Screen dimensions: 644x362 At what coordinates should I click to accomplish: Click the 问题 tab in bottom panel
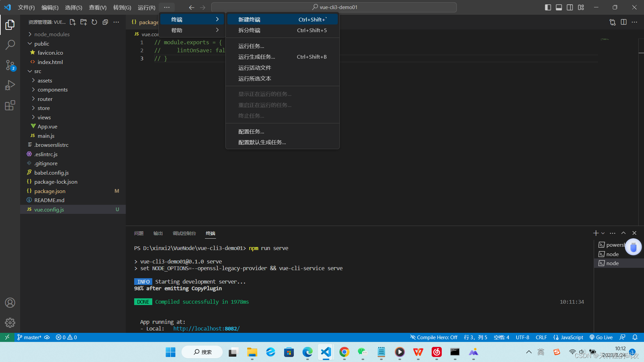[x=139, y=233]
